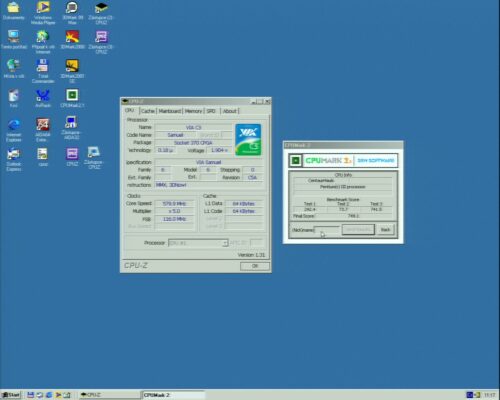This screenshot has height=400, width=500.
Task: Click the MMX, 3DNow! Instructions value
Action: coord(209,185)
